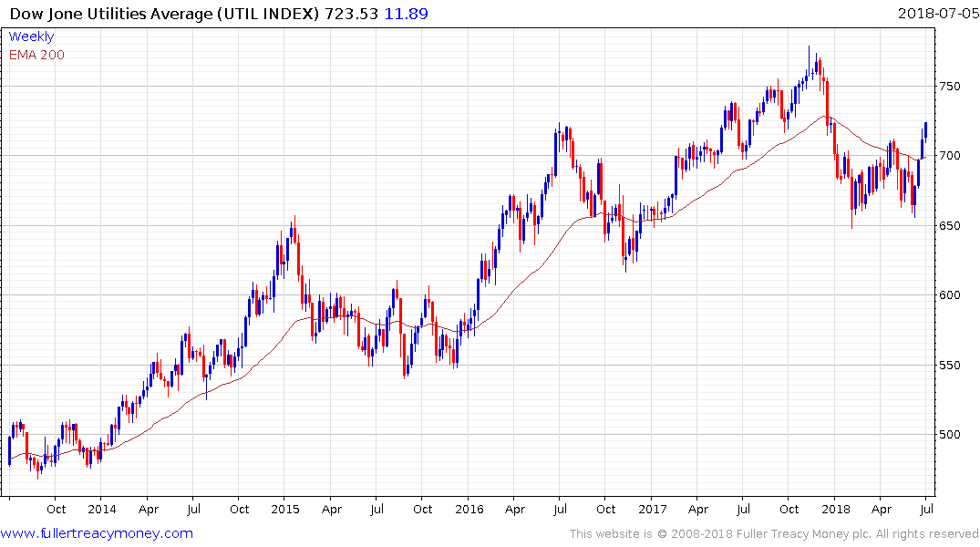980x547 pixels.
Task: Select the 2018 marker on time axis
Action: (835, 509)
